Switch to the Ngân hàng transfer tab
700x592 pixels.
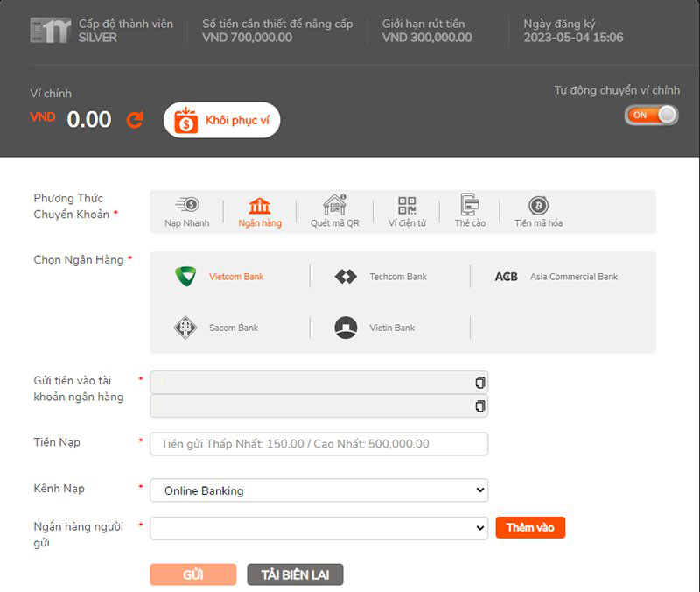click(x=260, y=211)
